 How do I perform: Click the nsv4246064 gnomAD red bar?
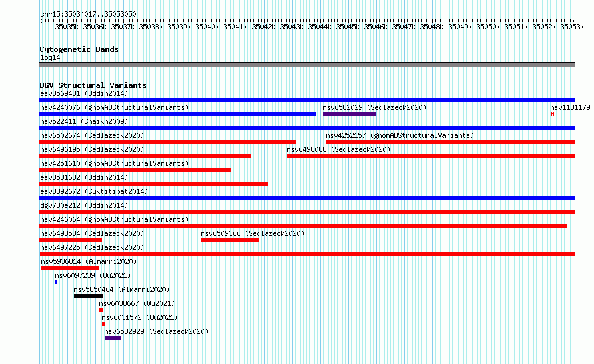[304, 226]
